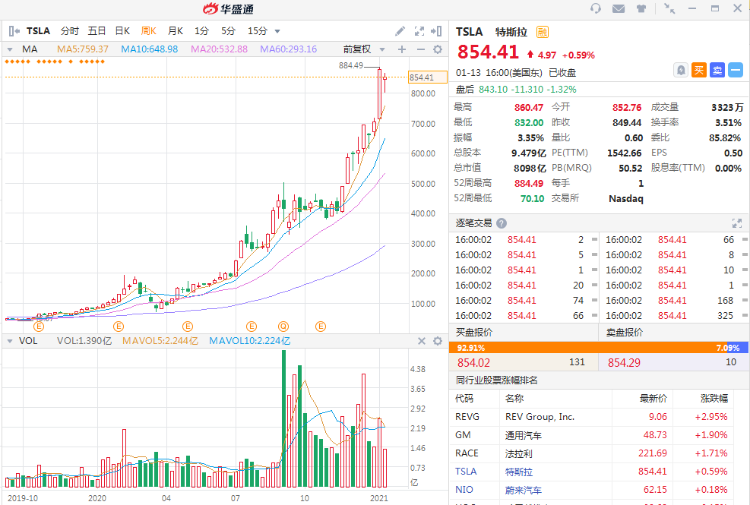Click the bid price 854.02

[474, 363]
